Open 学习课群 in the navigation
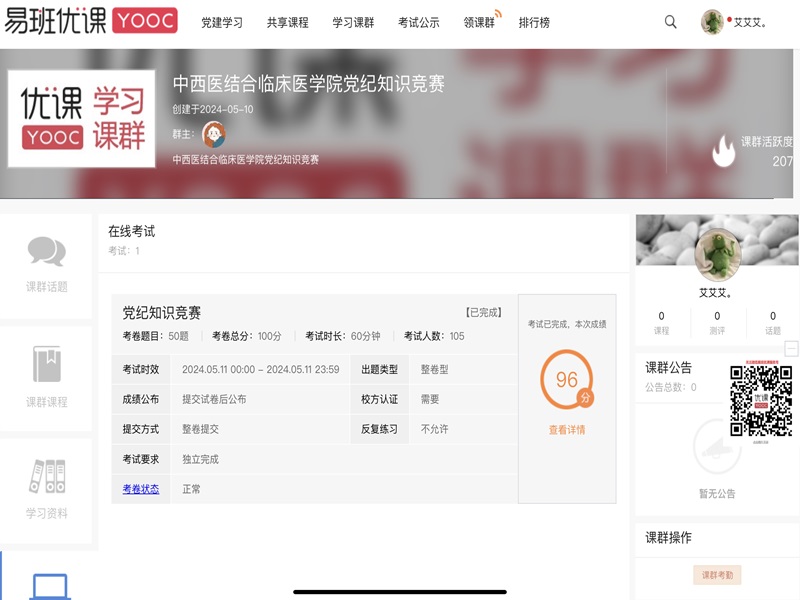 click(x=353, y=22)
